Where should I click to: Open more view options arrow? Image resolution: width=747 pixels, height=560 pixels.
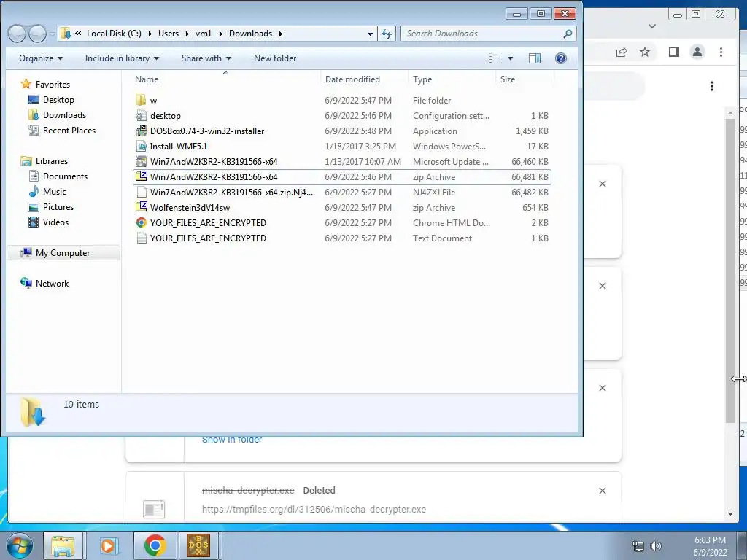point(510,58)
